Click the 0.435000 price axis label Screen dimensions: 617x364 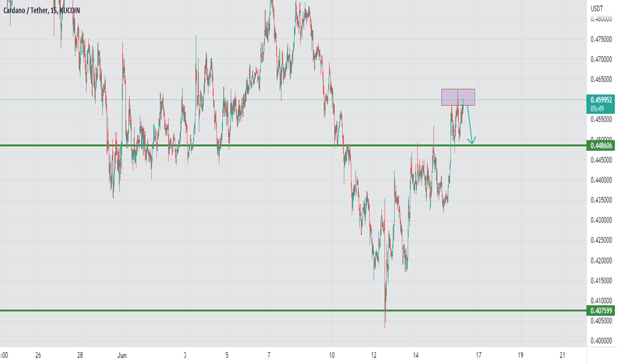click(x=601, y=201)
